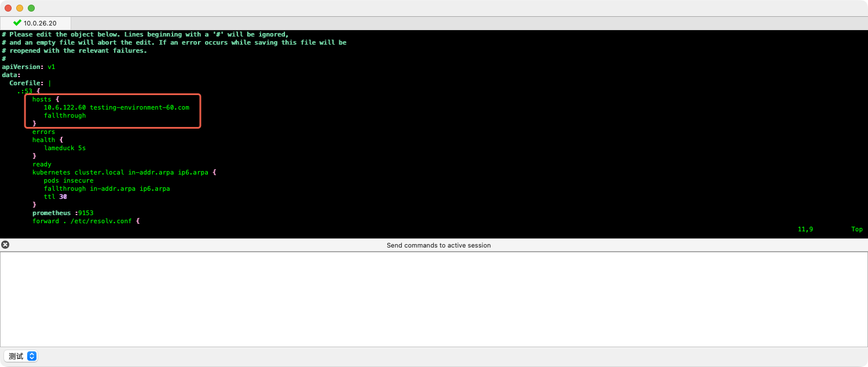Focus the command input text area
This screenshot has width=868, height=367.
tap(434, 299)
